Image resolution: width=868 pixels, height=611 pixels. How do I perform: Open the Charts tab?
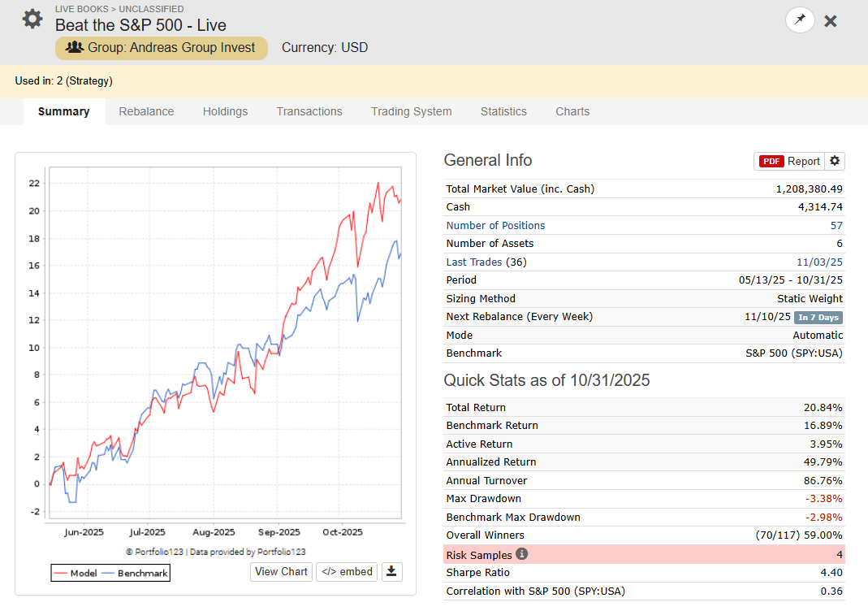tap(572, 111)
